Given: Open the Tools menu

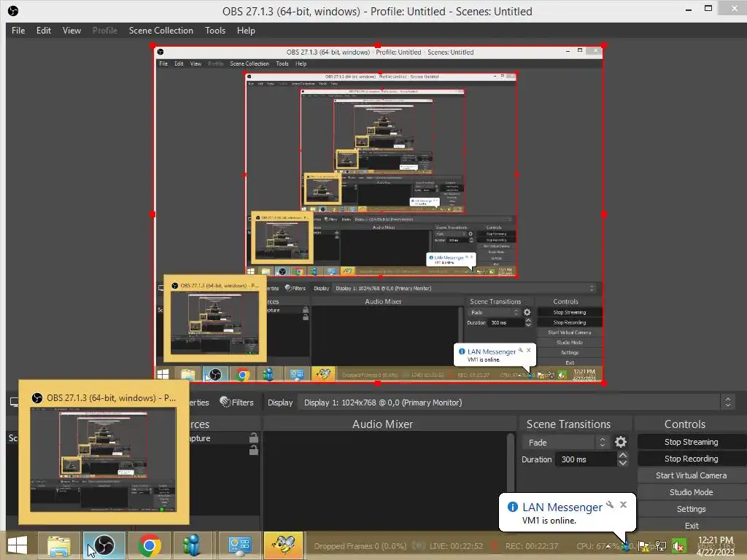Looking at the screenshot, I should [x=215, y=31].
